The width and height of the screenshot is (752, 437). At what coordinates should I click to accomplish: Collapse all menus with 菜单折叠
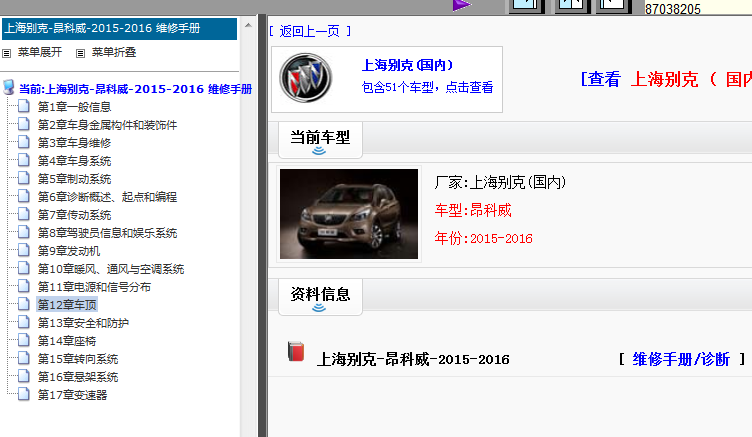click(114, 52)
